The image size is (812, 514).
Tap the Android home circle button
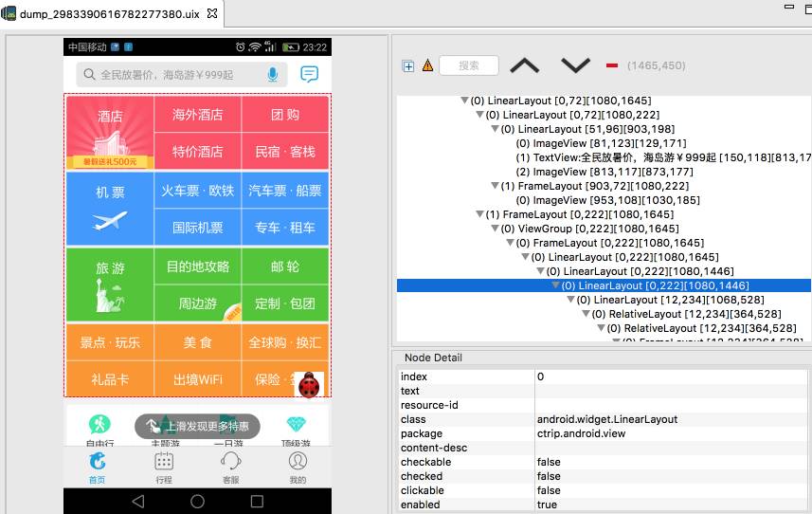click(197, 501)
